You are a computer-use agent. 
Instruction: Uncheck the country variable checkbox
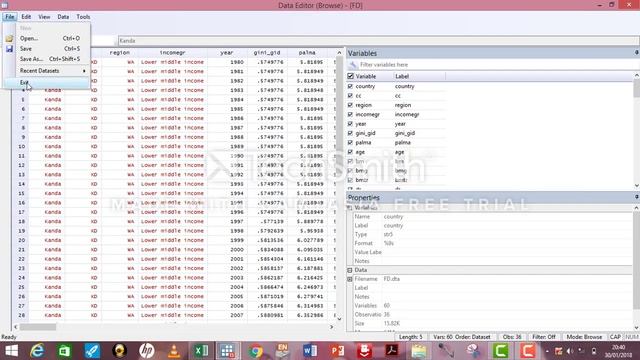pyautogui.click(x=350, y=86)
